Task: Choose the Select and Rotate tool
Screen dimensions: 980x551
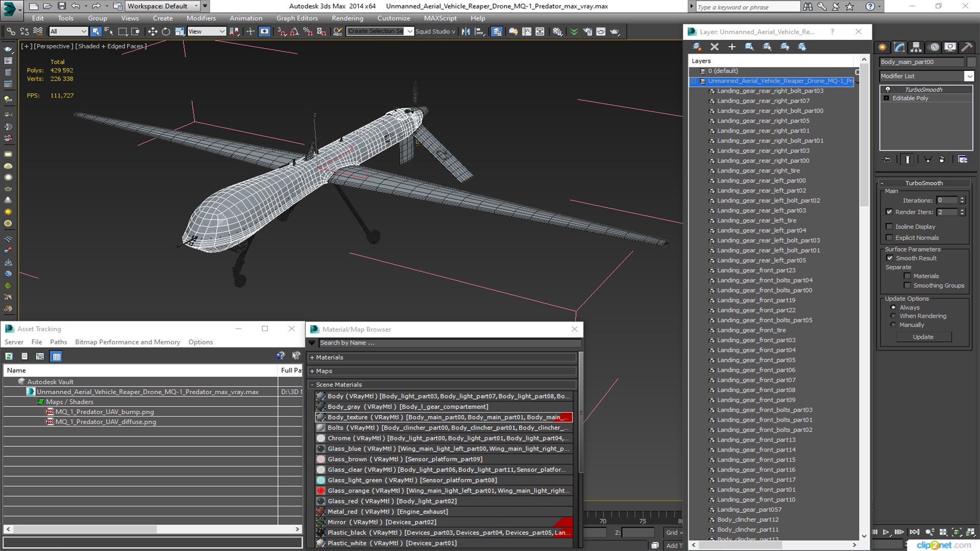Action: (166, 32)
